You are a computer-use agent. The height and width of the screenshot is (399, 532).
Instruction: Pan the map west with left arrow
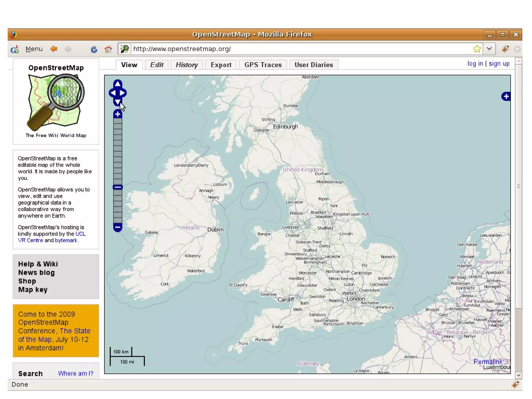click(113, 93)
